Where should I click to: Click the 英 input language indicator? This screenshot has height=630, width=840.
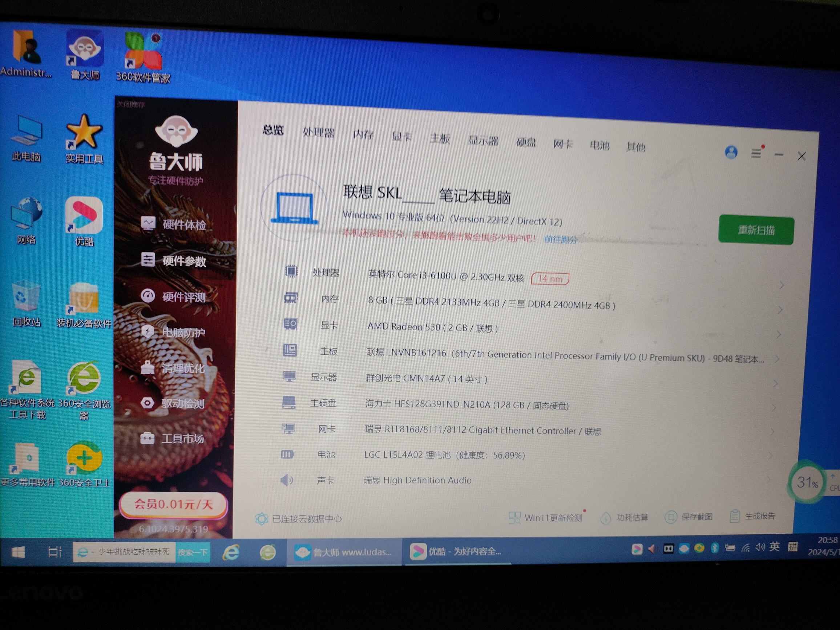pyautogui.click(x=774, y=546)
